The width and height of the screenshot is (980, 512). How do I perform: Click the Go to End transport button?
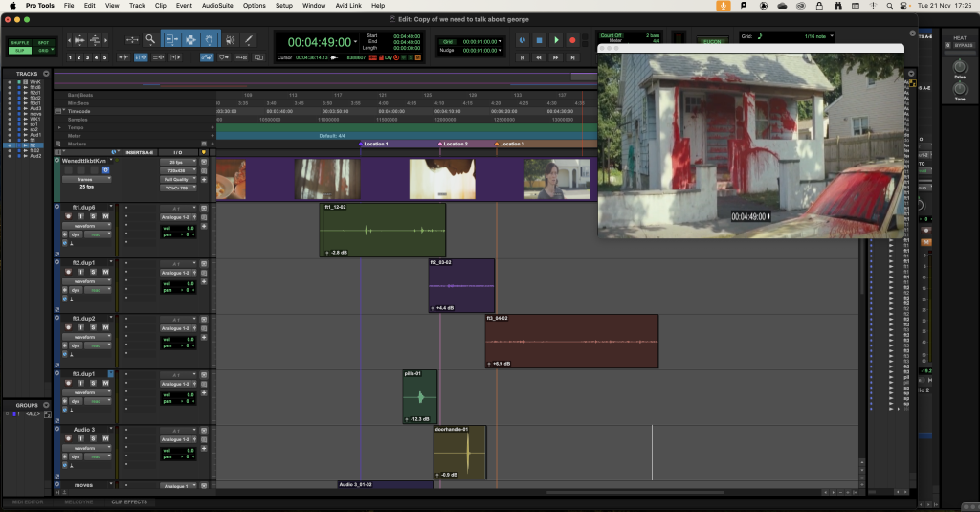click(x=572, y=57)
